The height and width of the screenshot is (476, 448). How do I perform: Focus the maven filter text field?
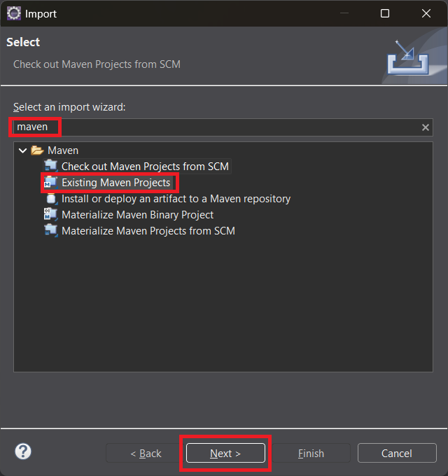tap(223, 127)
